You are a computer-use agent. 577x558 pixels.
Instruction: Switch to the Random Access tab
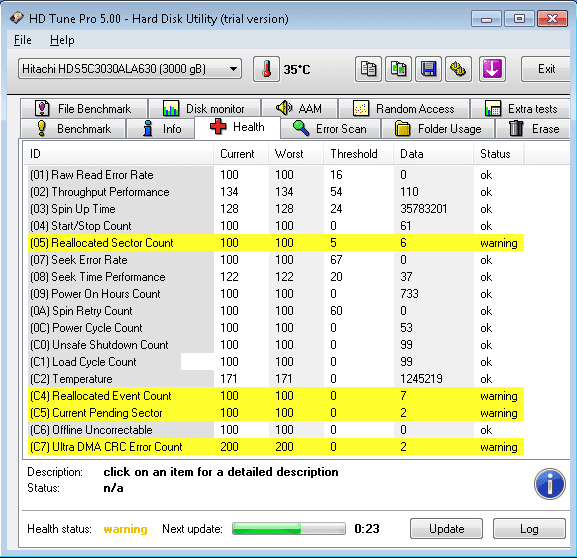[x=404, y=109]
